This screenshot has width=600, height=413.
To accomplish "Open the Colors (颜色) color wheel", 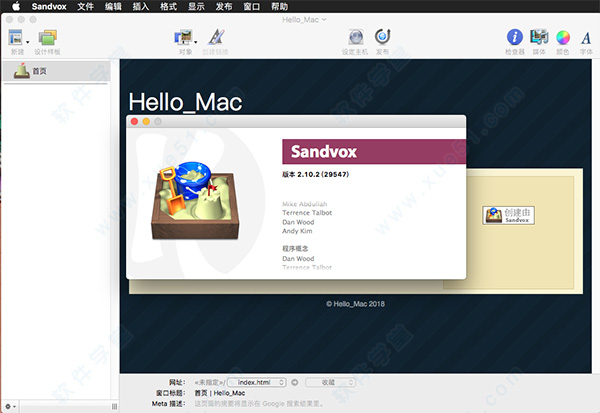I will pyautogui.click(x=563, y=38).
